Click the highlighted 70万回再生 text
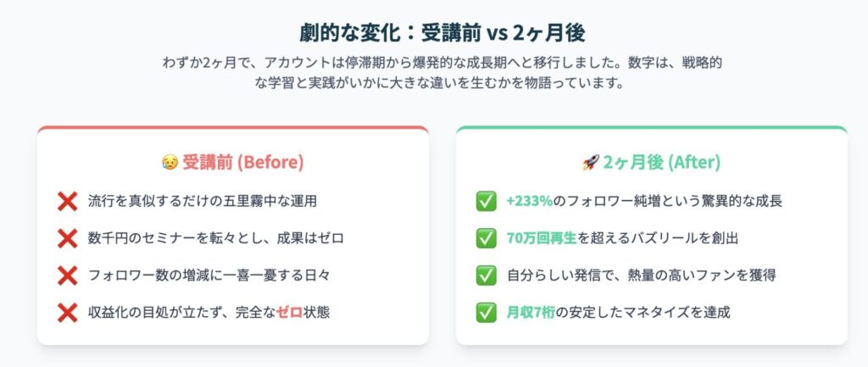 [542, 238]
